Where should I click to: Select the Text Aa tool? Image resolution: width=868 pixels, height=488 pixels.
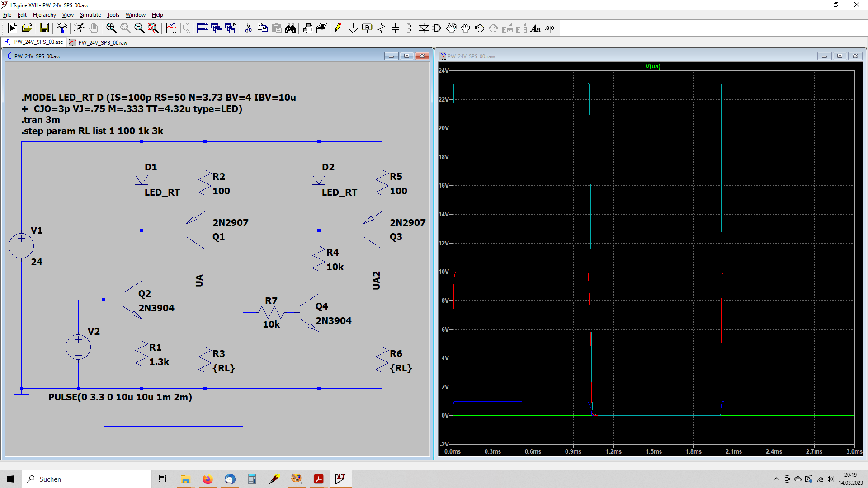click(536, 28)
